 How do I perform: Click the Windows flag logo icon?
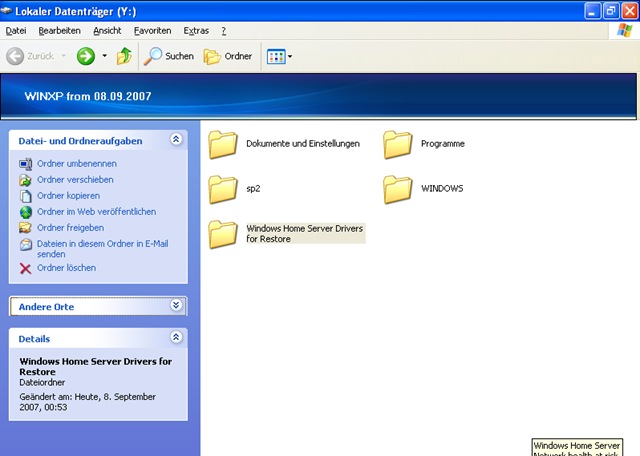(624, 30)
